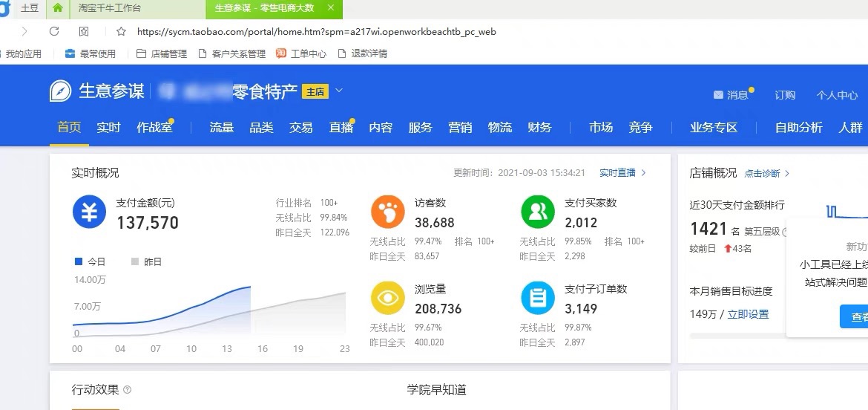Open the 直播 nav tab
The image size is (868, 410).
pyautogui.click(x=341, y=128)
